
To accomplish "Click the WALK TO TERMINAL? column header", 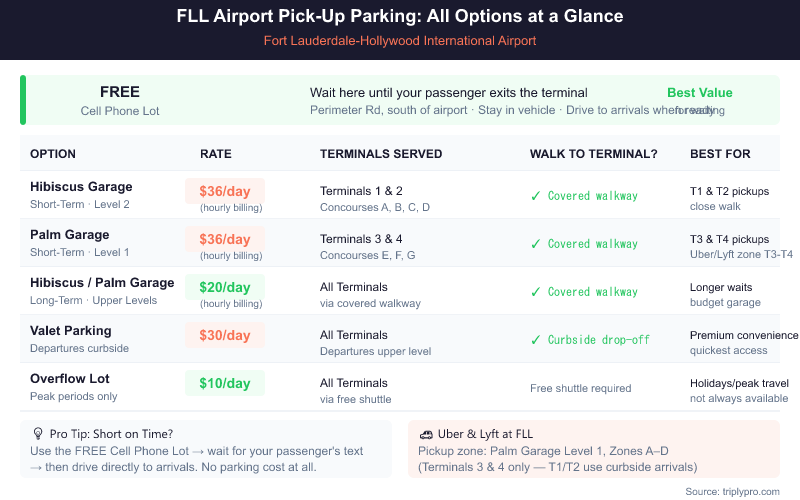I will pyautogui.click(x=593, y=154).
